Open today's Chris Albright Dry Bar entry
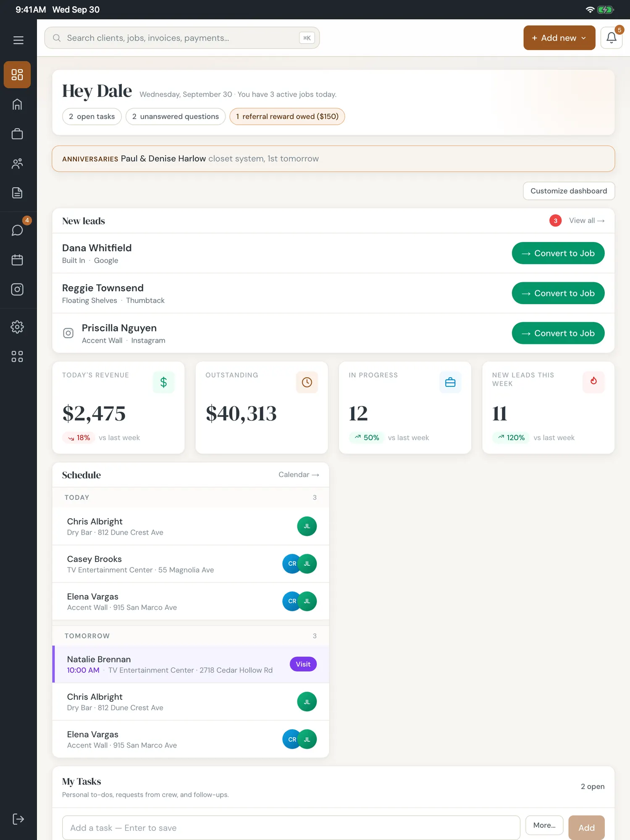 pyautogui.click(x=191, y=526)
